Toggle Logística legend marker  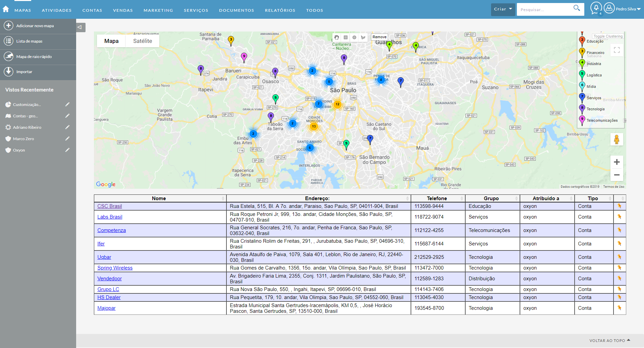pyautogui.click(x=582, y=75)
